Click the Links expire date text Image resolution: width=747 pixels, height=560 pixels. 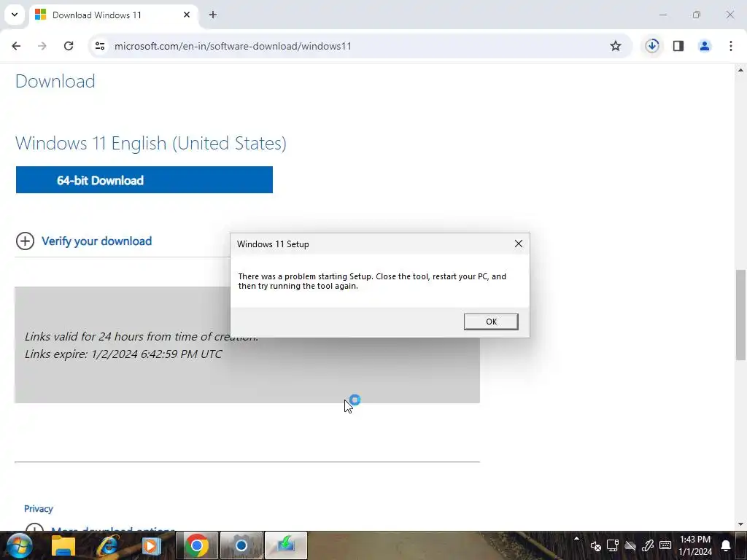point(123,354)
